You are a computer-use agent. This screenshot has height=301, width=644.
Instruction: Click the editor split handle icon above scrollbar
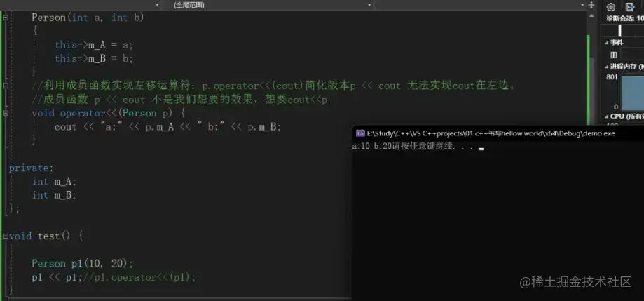591,4
